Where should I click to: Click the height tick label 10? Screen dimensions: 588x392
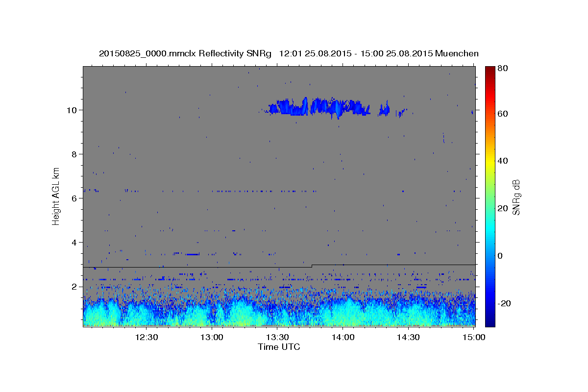pyautogui.click(x=73, y=110)
